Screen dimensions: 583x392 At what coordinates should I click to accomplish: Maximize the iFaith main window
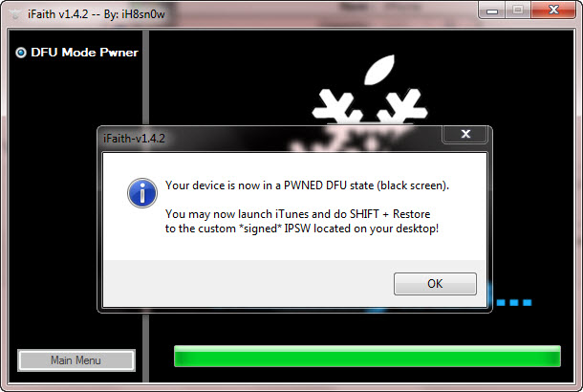518,11
